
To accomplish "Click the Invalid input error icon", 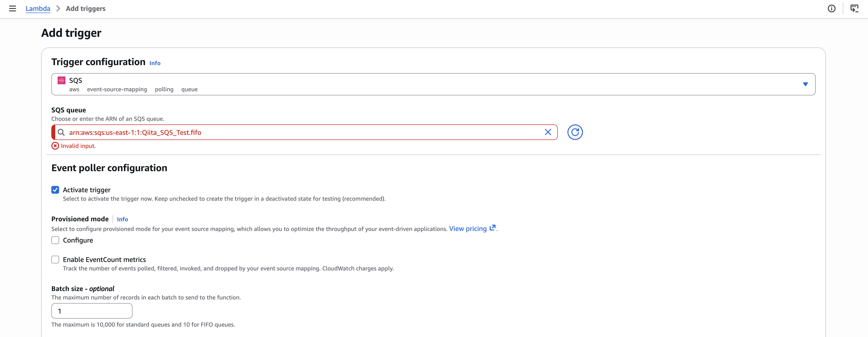I will point(55,146).
